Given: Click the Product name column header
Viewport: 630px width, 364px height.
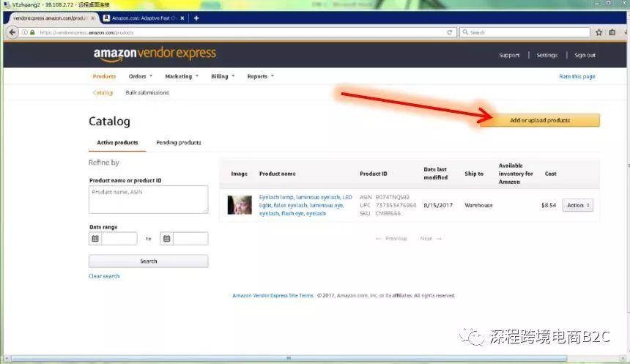Looking at the screenshot, I should tap(277, 174).
